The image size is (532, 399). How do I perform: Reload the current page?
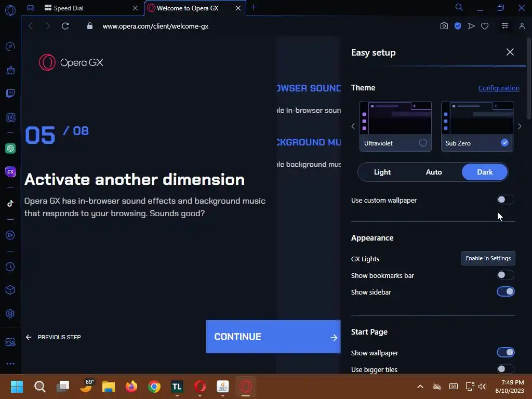(x=65, y=26)
